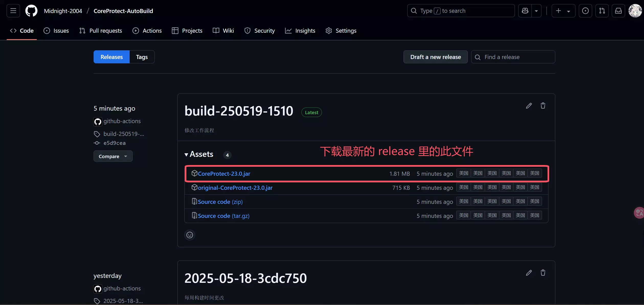Open notifications inbox icon
Screen dimensions: 644x305
coord(618,11)
